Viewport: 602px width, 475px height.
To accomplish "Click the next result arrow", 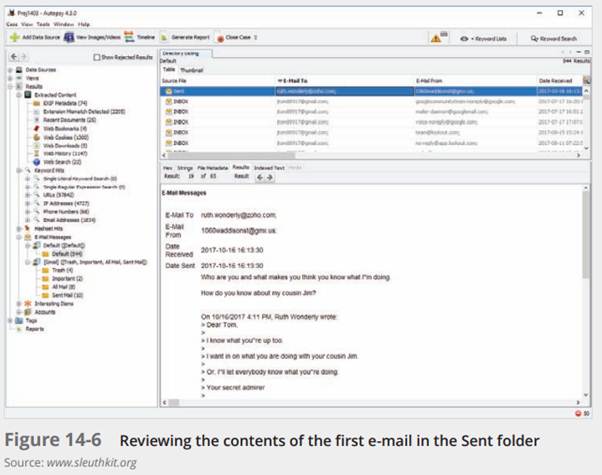I will [x=270, y=177].
